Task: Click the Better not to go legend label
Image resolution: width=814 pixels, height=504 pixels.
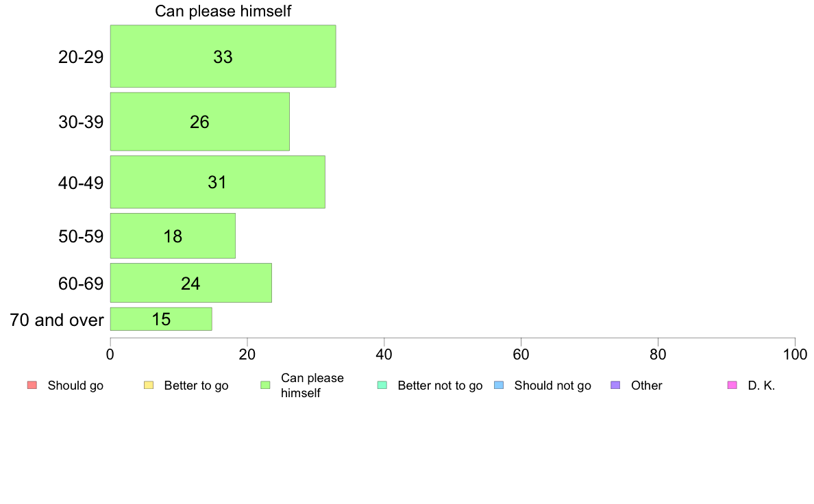Action: (440, 386)
